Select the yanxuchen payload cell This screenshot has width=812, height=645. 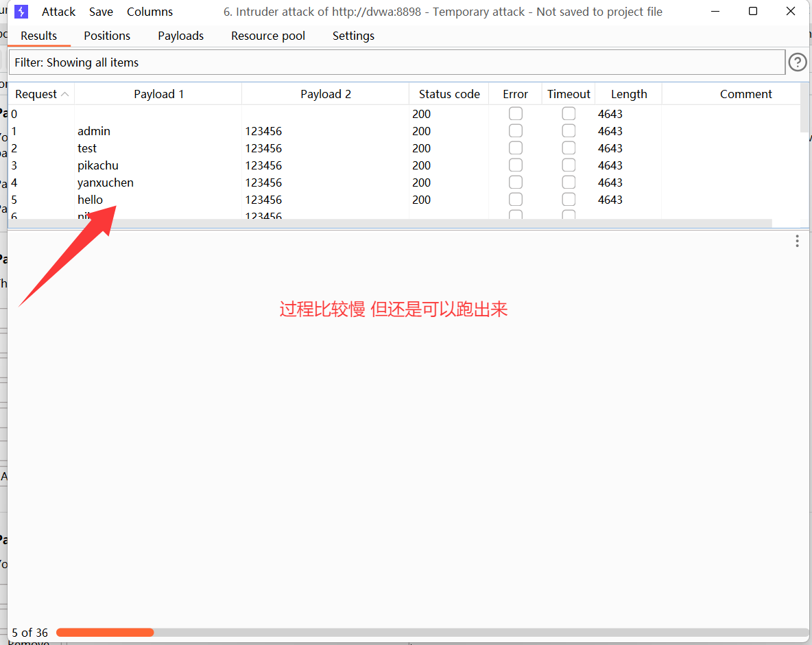coord(106,183)
